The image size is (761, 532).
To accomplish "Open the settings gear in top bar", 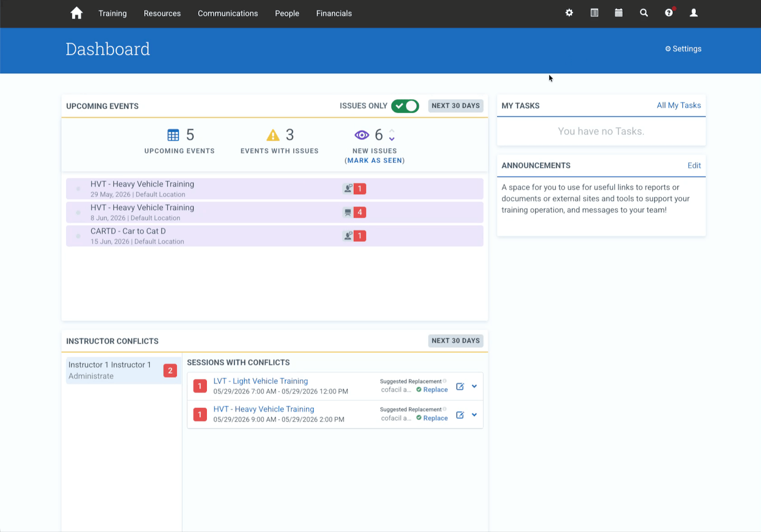I will [569, 13].
